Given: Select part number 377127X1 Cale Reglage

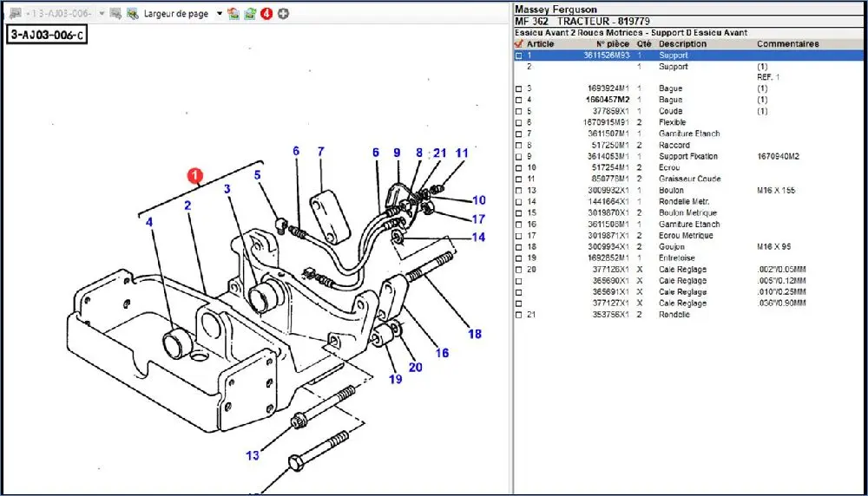Looking at the screenshot, I should pyautogui.click(x=610, y=303).
